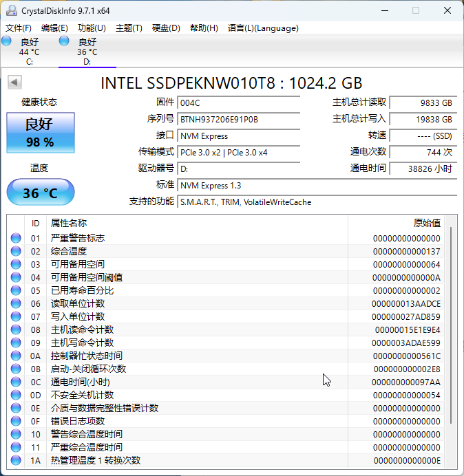Viewport: 464px width, 476px height.
Task: Select raw value 0000000000064
Action: coord(407,264)
